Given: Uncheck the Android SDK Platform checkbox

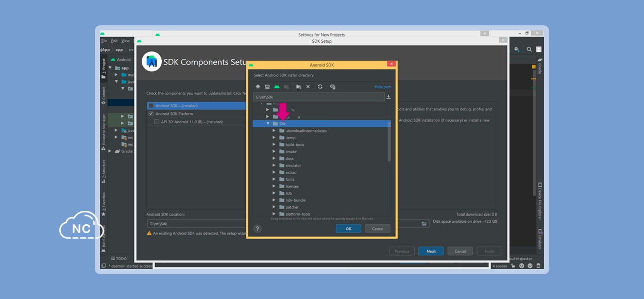Looking at the screenshot, I should pos(151,114).
